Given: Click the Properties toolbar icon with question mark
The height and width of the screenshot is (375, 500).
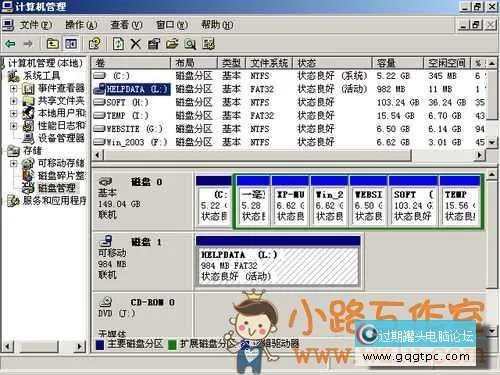Looking at the screenshot, I should tap(95, 44).
